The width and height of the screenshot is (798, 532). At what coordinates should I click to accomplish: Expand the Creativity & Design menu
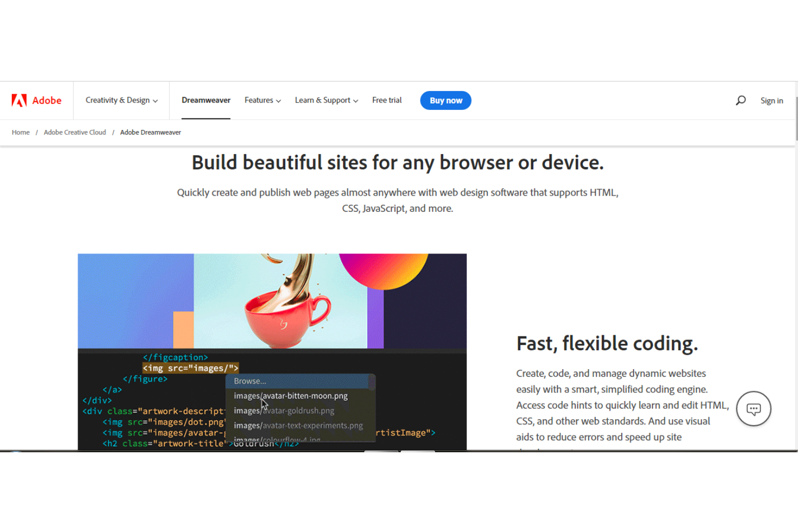121,100
